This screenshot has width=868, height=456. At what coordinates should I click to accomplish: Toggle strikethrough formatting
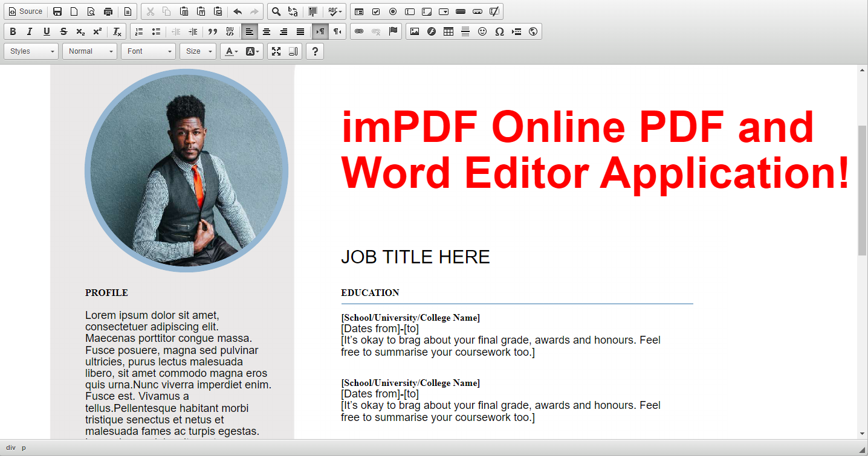pos(63,31)
